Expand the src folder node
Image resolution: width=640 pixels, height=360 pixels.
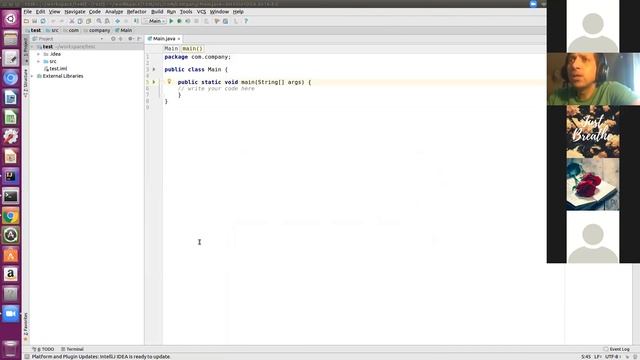click(38, 62)
